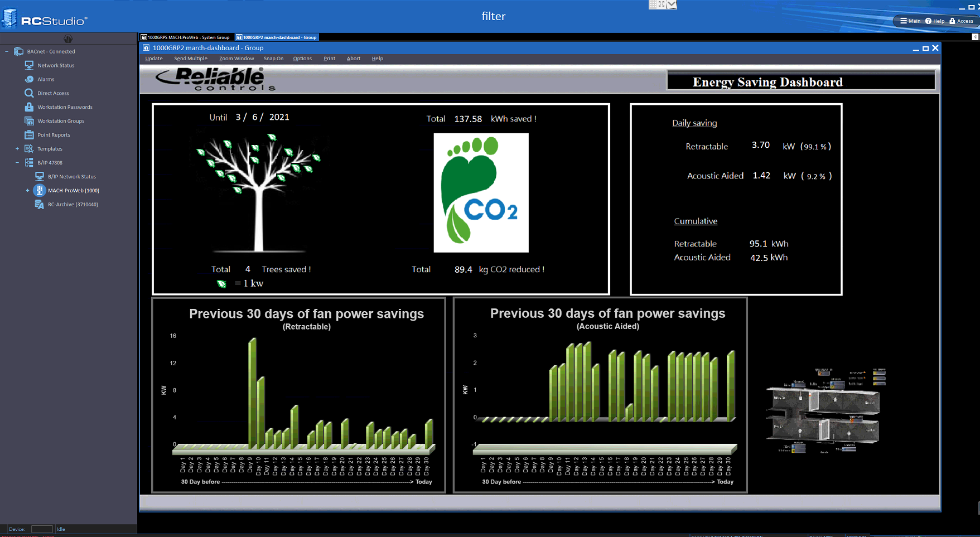Click the Retractable 3.70 kW value
Screen dimensions: 980x537
pos(761,145)
